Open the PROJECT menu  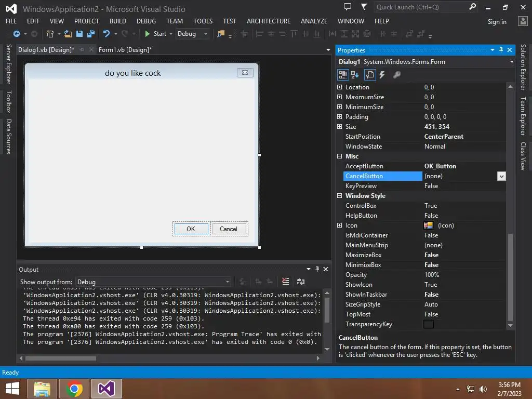(87, 21)
